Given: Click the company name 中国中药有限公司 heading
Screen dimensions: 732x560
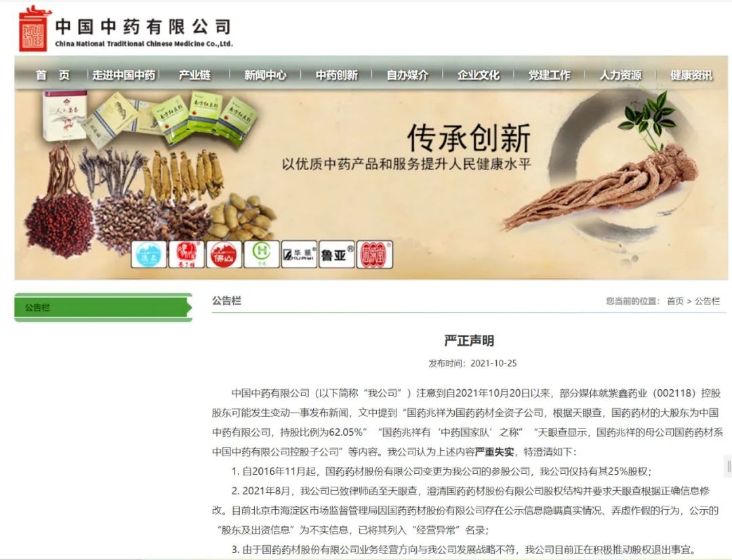Looking at the screenshot, I should click(143, 26).
